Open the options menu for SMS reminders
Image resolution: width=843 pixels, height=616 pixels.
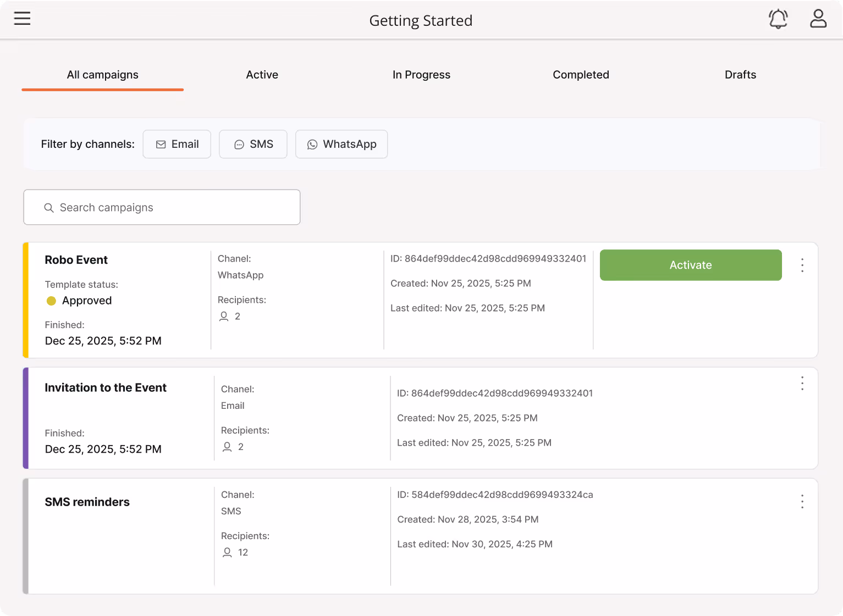click(802, 502)
